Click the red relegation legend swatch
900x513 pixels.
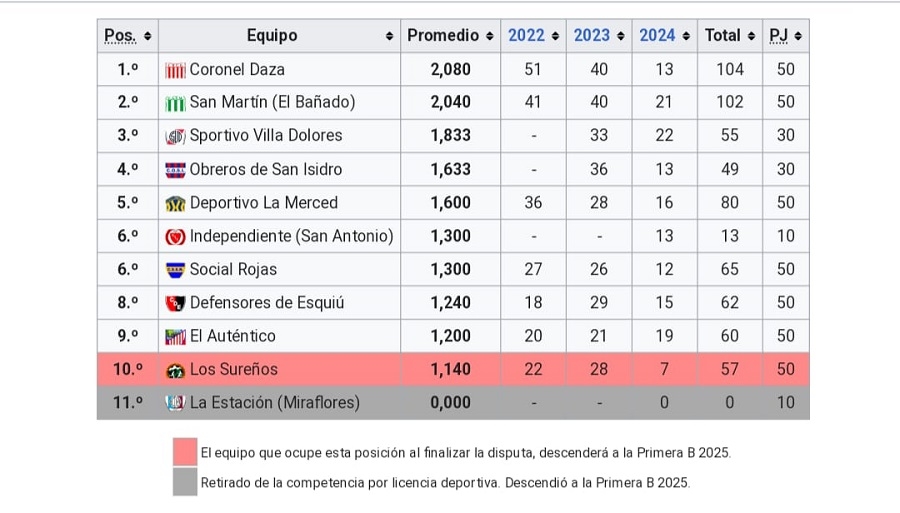[x=184, y=451]
